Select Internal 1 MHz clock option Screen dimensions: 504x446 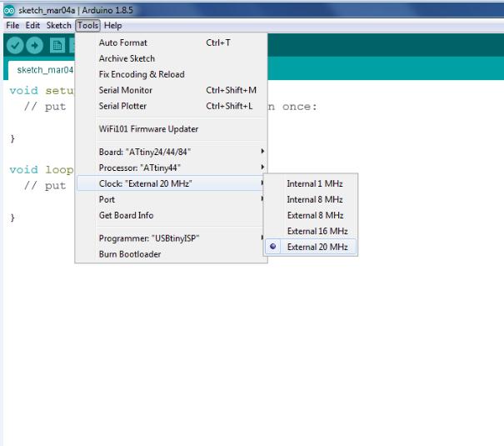coord(311,183)
